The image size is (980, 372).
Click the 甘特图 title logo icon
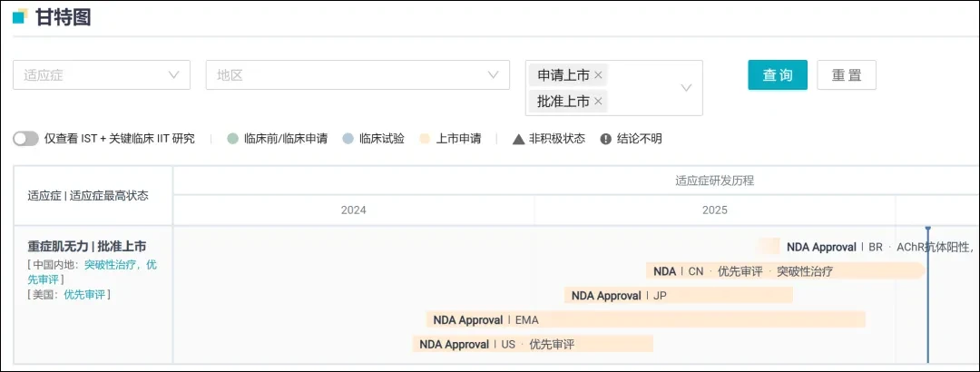(20, 16)
